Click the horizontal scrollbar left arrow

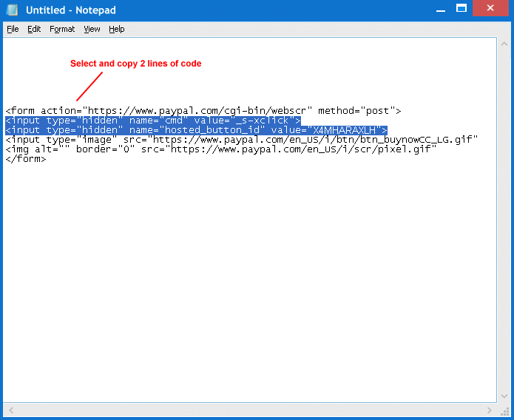pyautogui.click(x=11, y=410)
